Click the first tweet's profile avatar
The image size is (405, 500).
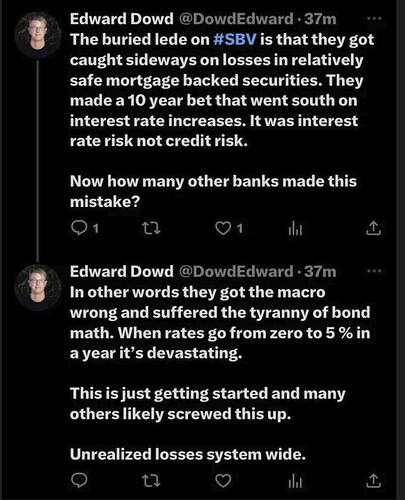pyautogui.click(x=38, y=35)
